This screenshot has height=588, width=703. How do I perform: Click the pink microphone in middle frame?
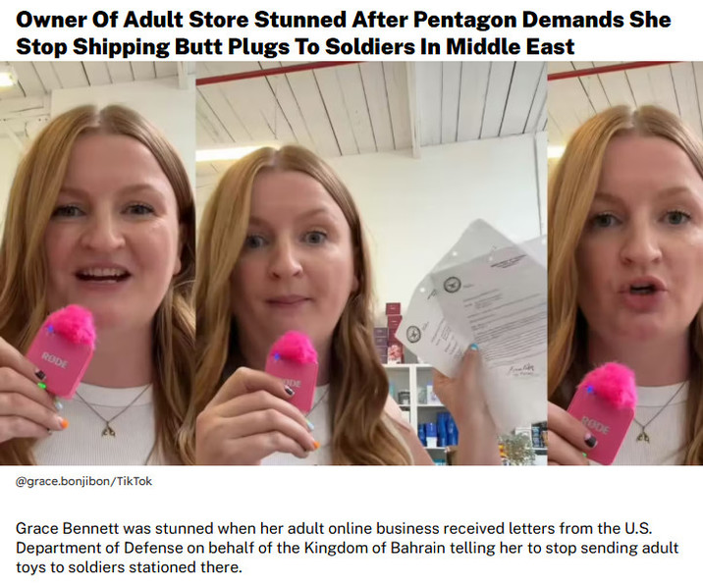coord(292,371)
